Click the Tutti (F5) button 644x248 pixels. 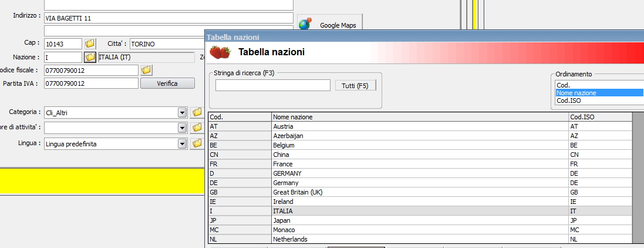355,86
